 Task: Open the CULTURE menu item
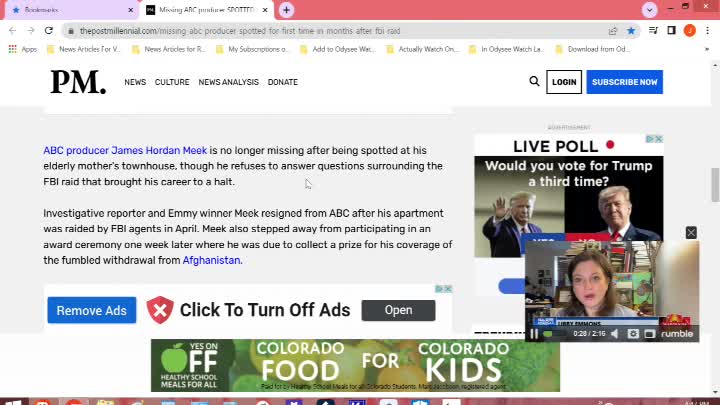point(172,82)
